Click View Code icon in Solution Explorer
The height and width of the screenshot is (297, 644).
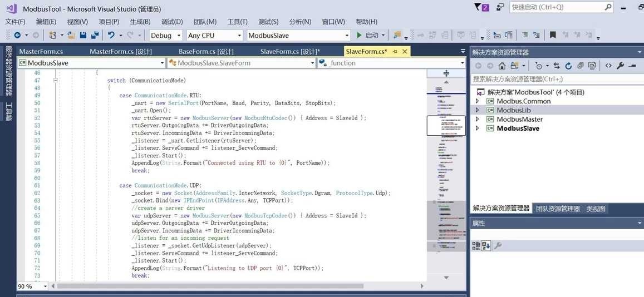tap(608, 66)
